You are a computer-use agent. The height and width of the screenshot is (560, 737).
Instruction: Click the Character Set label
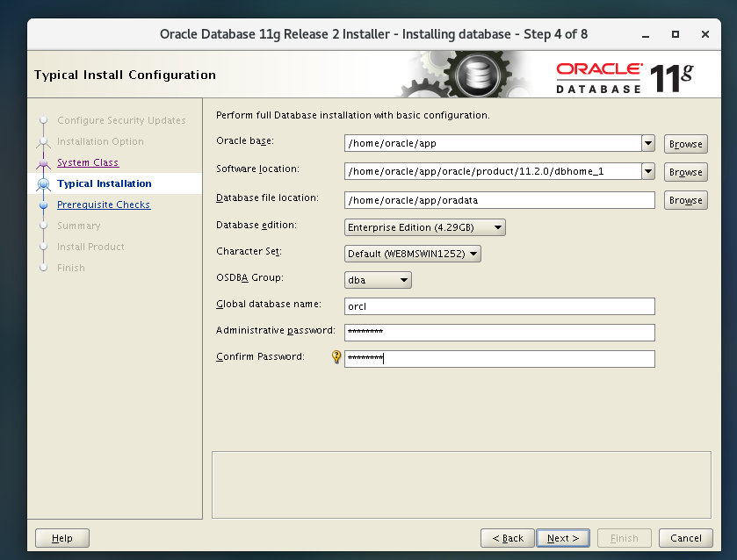click(x=249, y=251)
